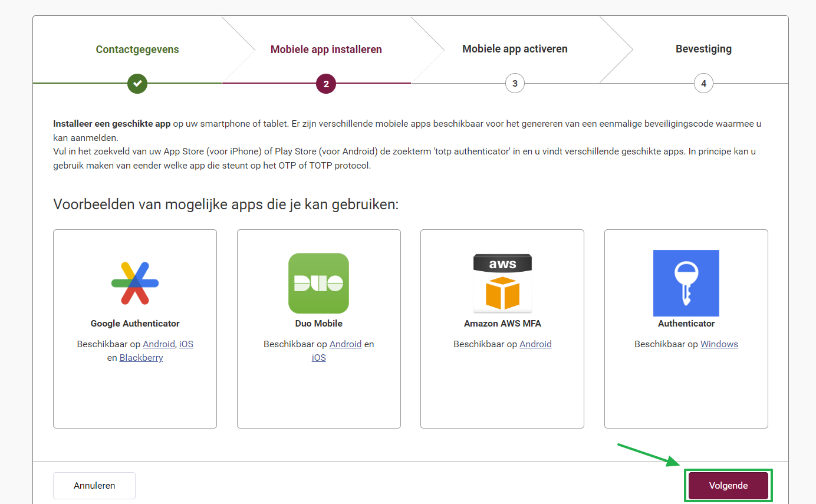Viewport: 816px width, 504px height.
Task: Click the Blackberry link
Action: 141,357
